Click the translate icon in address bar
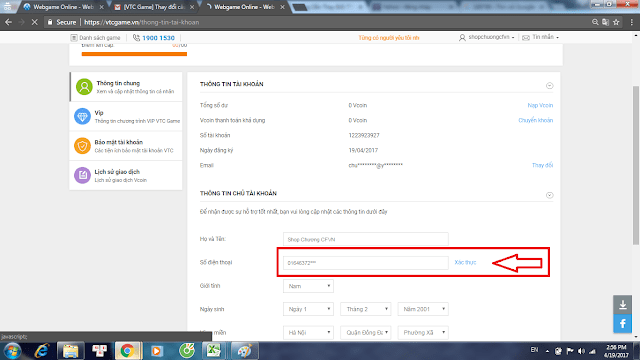 coord(606,22)
